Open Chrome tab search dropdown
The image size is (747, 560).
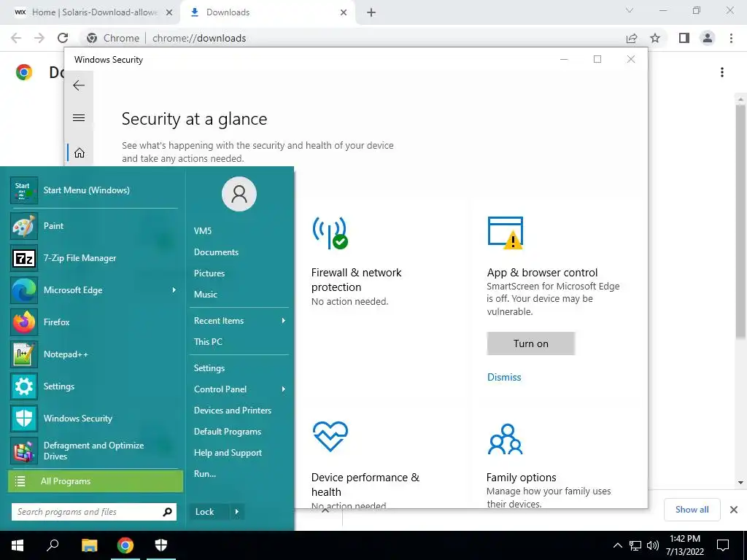click(x=630, y=10)
